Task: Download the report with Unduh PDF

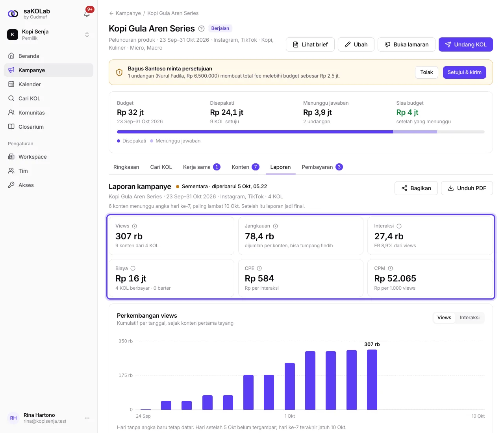Action: click(467, 188)
